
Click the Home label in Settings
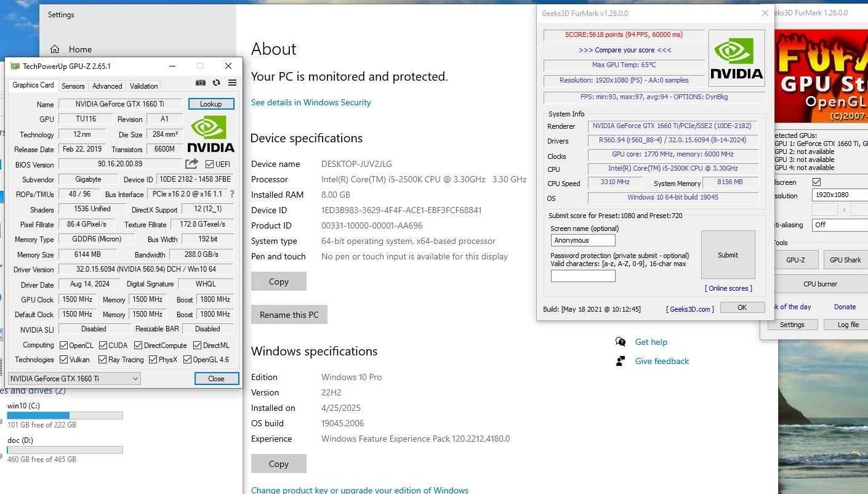[80, 49]
